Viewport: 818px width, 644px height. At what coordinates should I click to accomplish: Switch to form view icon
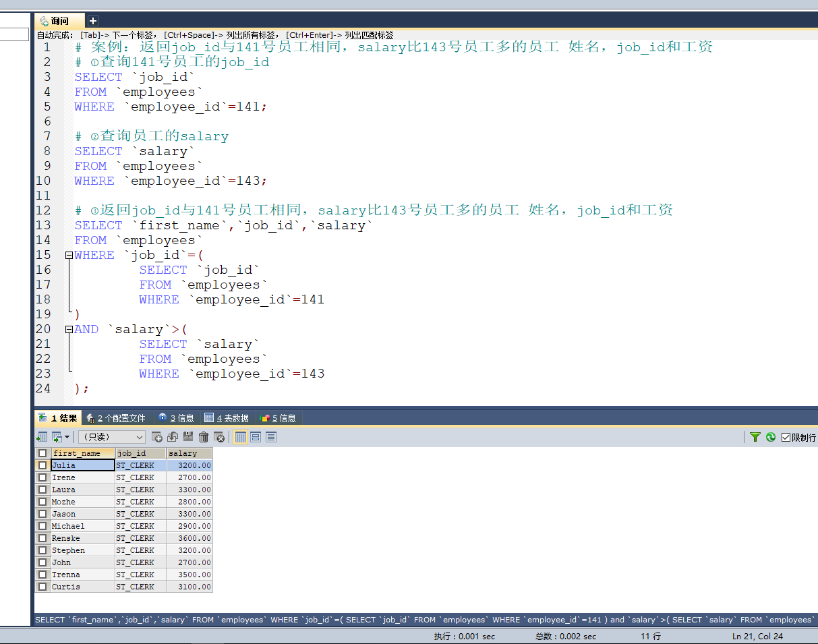[x=256, y=437]
